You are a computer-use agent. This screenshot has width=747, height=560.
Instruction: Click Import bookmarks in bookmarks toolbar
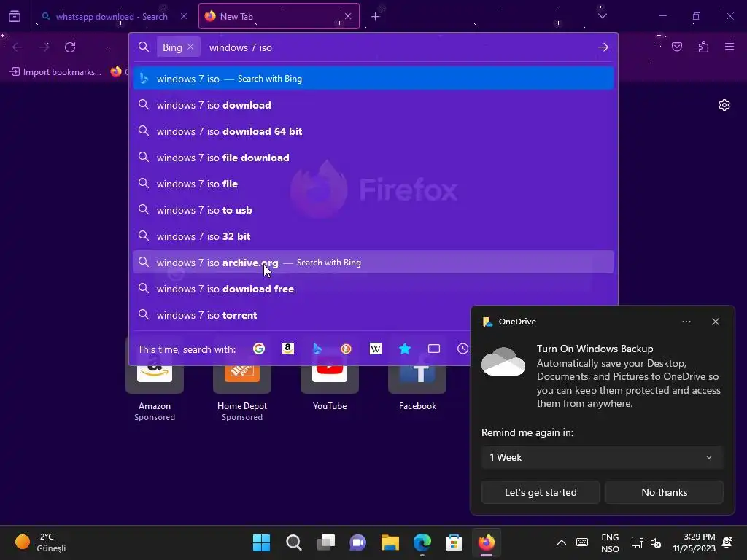pos(55,72)
